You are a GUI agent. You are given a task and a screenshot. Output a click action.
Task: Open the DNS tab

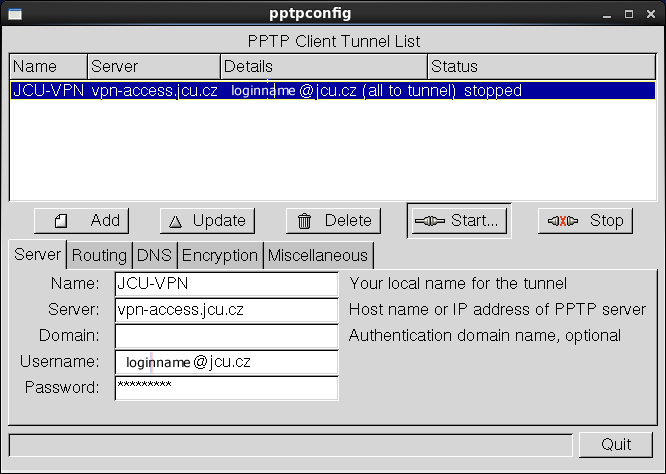coord(155,255)
